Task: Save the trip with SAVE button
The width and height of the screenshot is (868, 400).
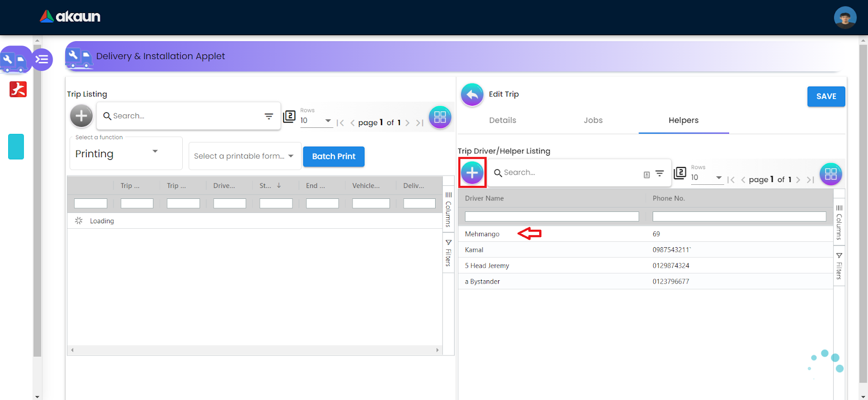Action: coord(826,96)
